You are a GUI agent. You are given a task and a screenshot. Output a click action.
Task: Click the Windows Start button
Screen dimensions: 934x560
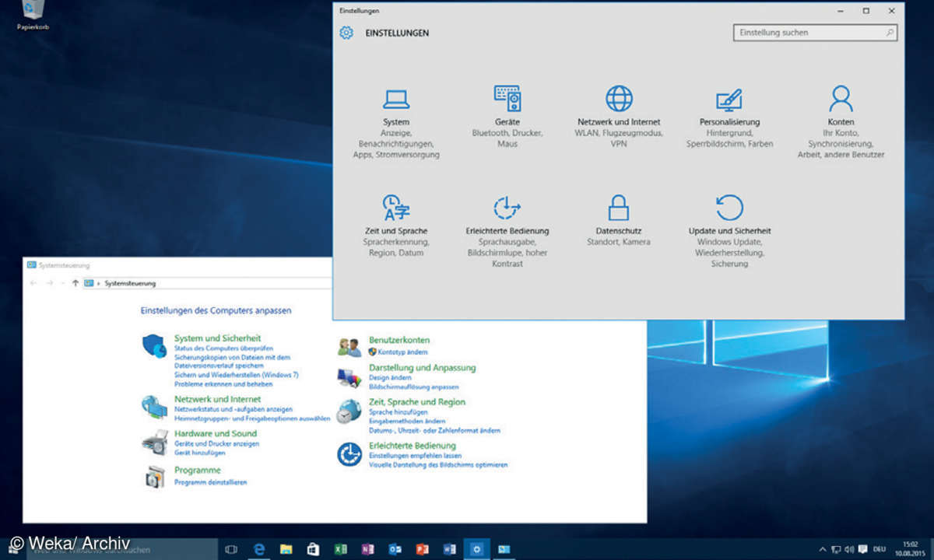tap(14, 548)
